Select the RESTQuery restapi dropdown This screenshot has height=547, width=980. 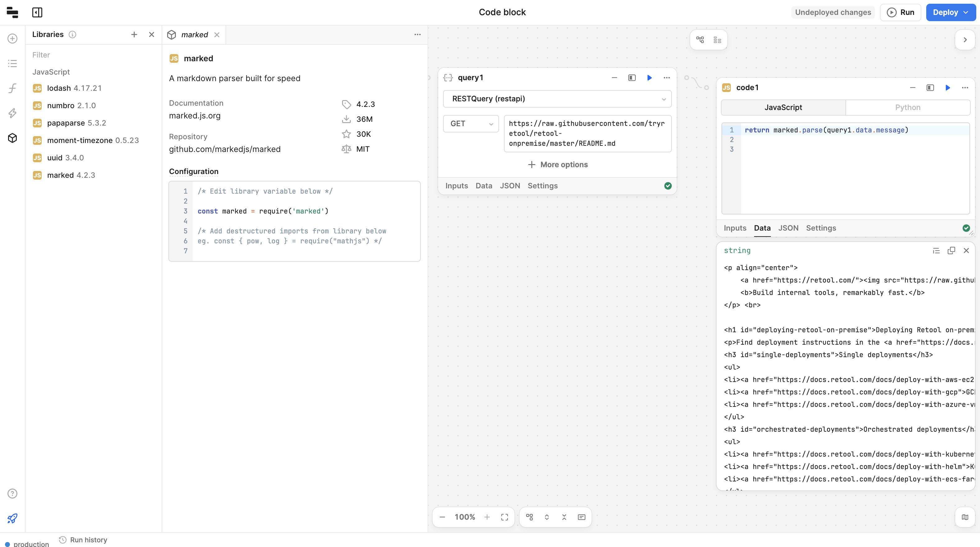pos(557,98)
